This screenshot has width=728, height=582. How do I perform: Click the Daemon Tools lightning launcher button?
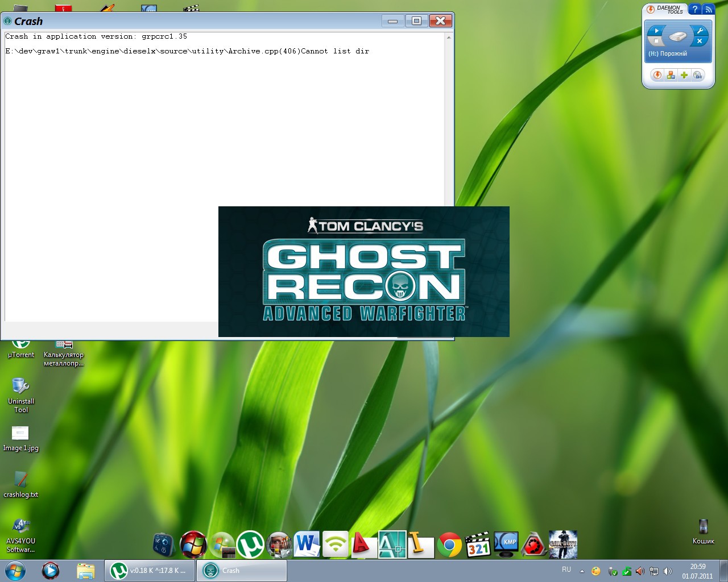pyautogui.click(x=657, y=75)
